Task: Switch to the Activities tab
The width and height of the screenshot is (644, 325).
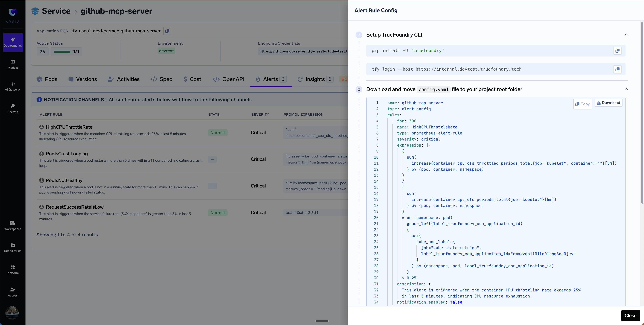Action: pyautogui.click(x=123, y=79)
